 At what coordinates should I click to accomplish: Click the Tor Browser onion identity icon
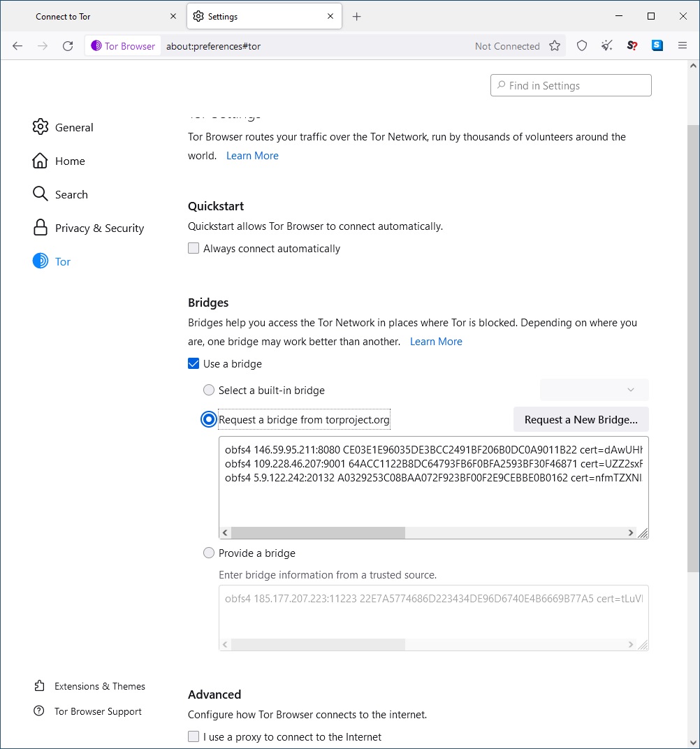[x=96, y=46]
